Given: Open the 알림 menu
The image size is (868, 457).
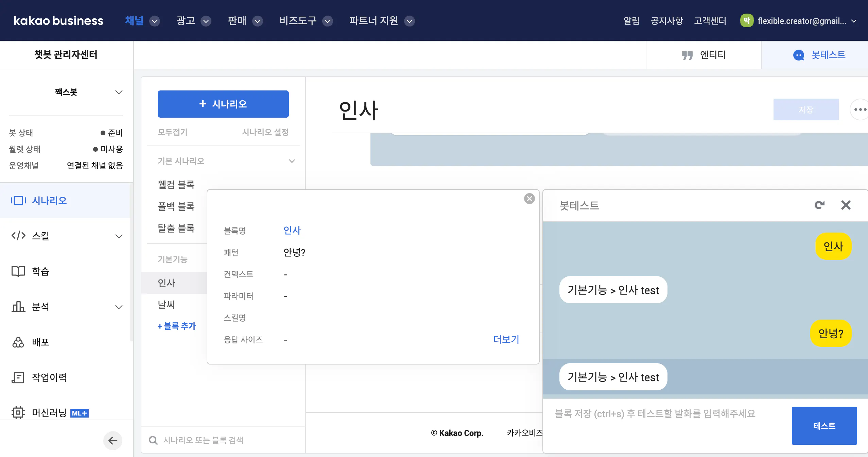Looking at the screenshot, I should tap(631, 21).
